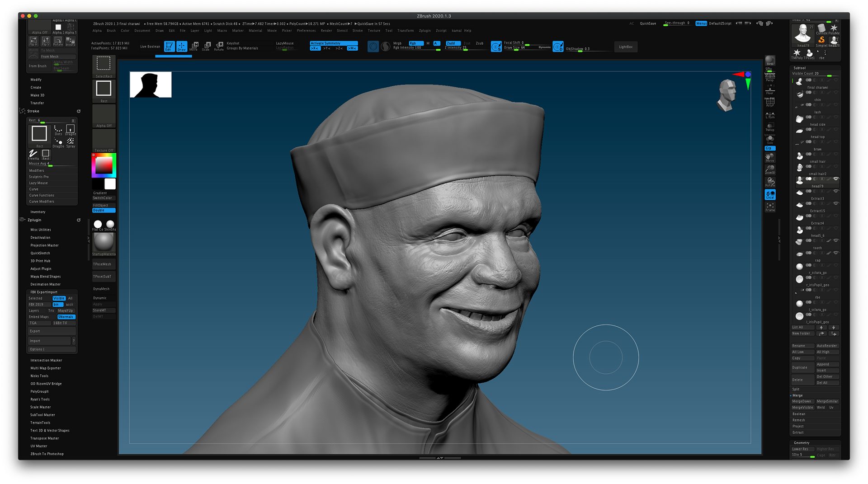Choose the Scale gizmo tool

pos(207,46)
